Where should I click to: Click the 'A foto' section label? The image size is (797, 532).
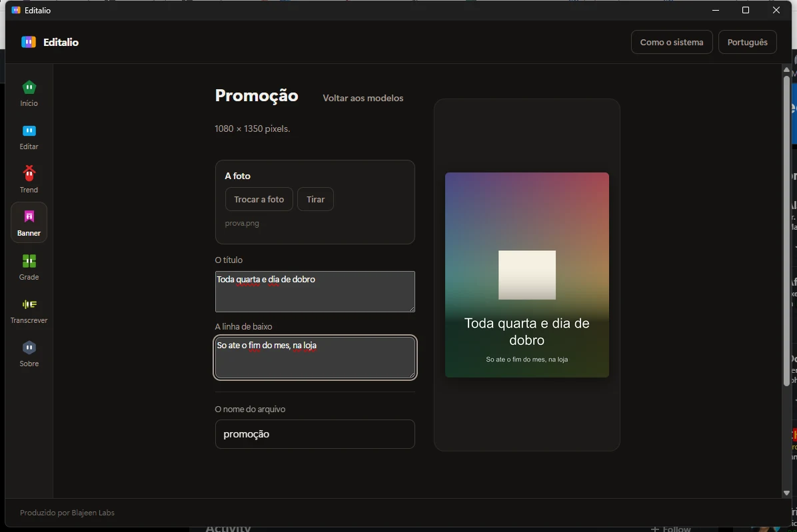[x=237, y=176]
